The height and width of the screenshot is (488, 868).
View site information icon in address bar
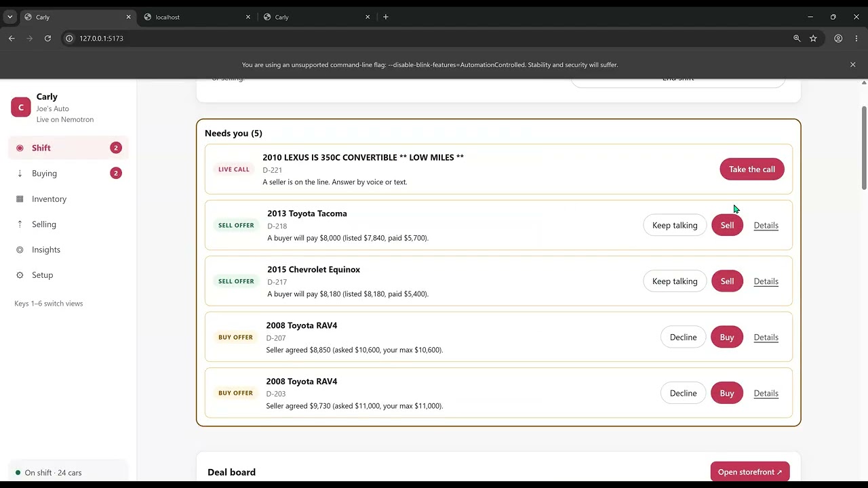pyautogui.click(x=69, y=39)
